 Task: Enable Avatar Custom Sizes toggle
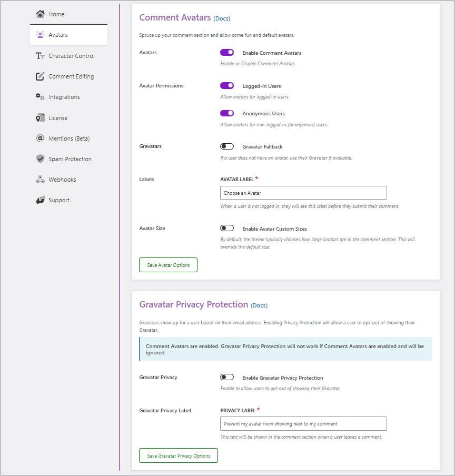click(227, 229)
